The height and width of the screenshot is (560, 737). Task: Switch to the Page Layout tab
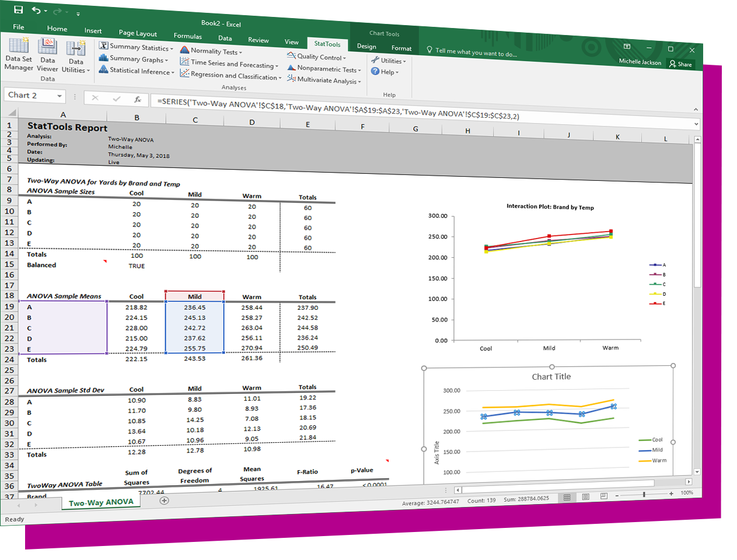(x=138, y=33)
